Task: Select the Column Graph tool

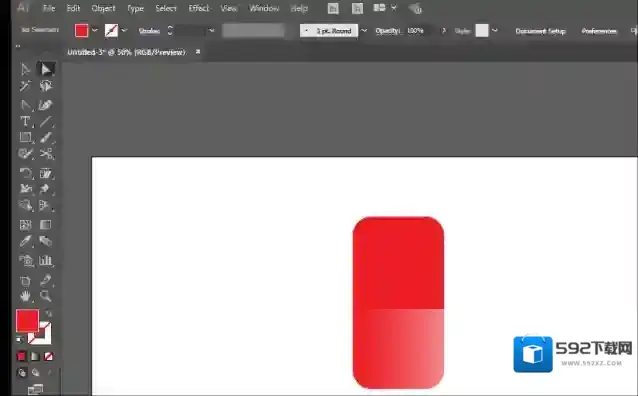Action: click(x=46, y=260)
